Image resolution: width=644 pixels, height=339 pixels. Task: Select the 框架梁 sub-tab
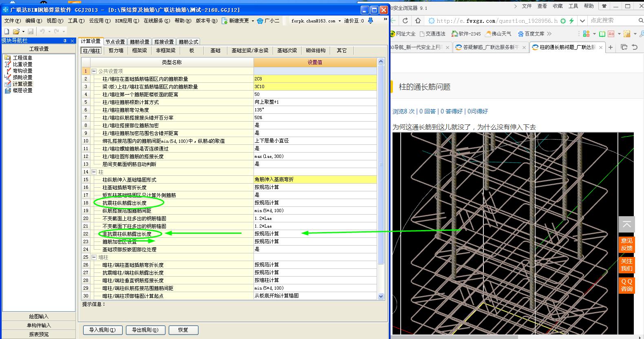tap(139, 51)
